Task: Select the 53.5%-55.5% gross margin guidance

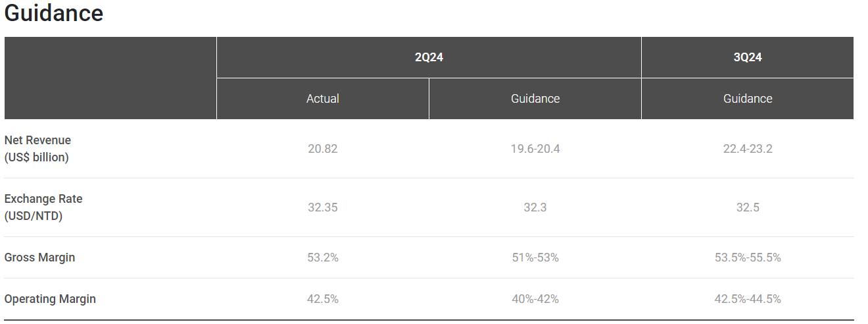Action: click(x=748, y=257)
